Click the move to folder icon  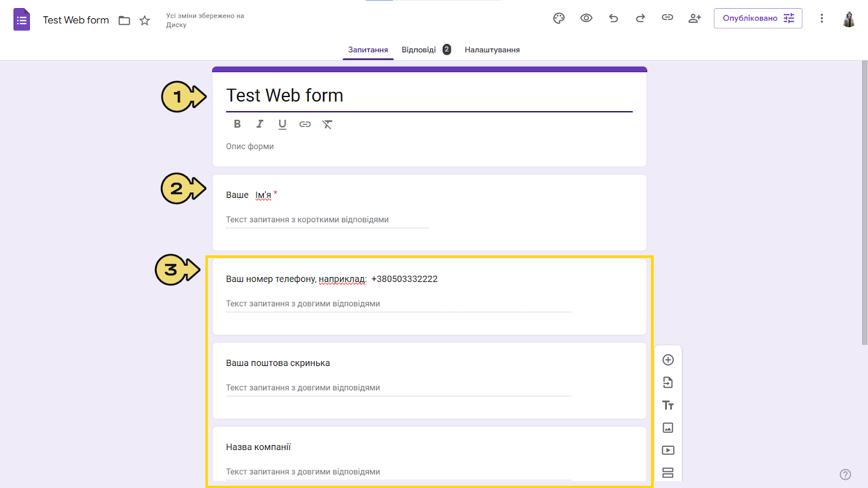[124, 21]
